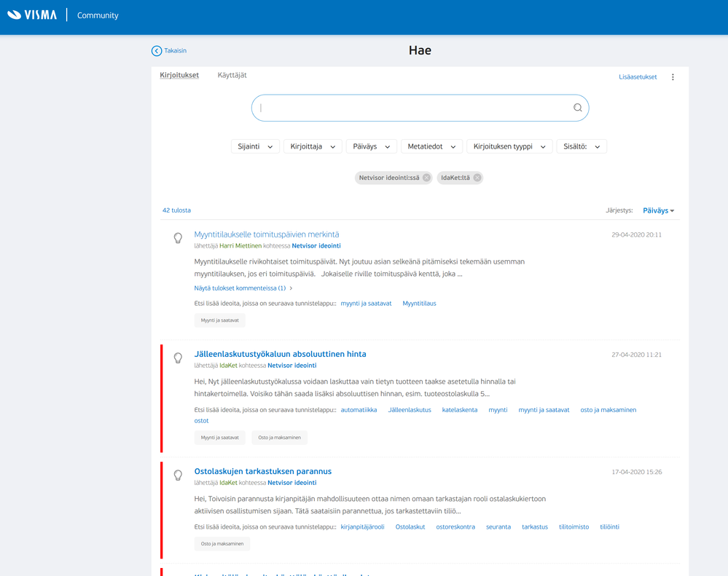Click Osto ja maksaminen label in second result
This screenshot has width=728, height=576.
280,438
